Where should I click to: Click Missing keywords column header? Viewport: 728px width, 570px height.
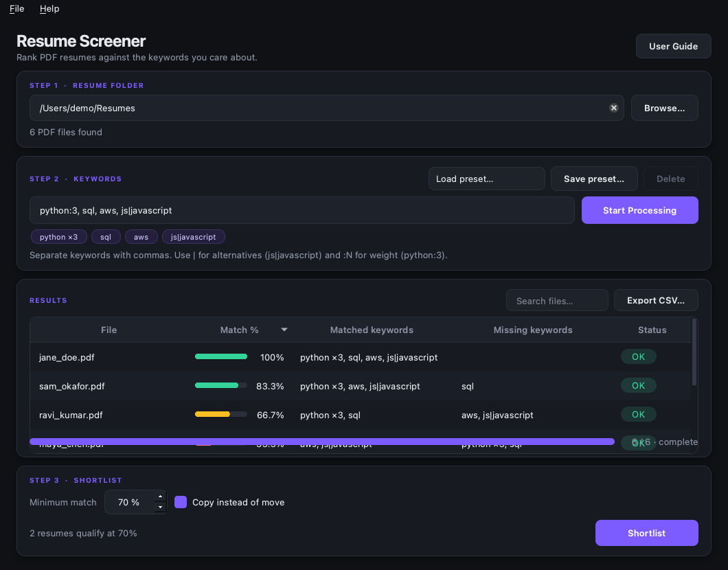click(532, 330)
